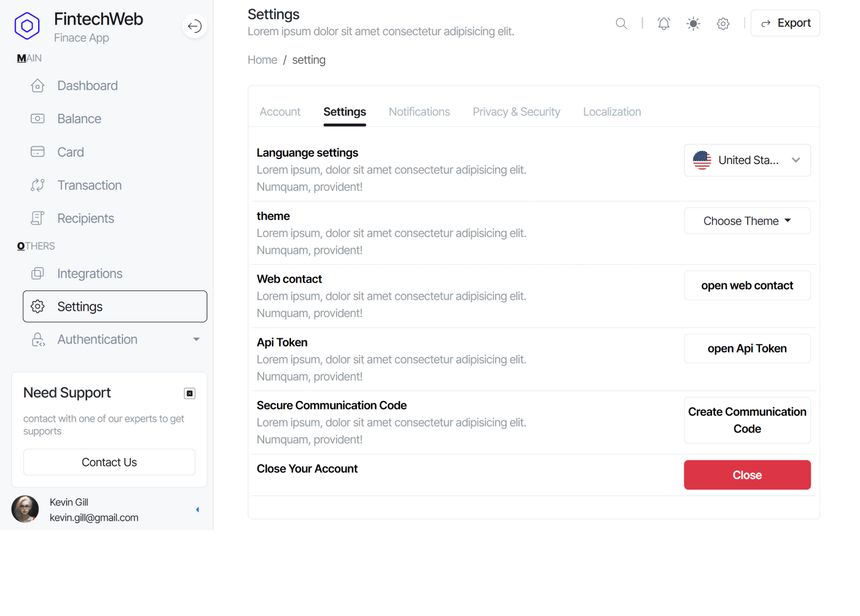Toggle light/dark mode sun icon

click(693, 23)
